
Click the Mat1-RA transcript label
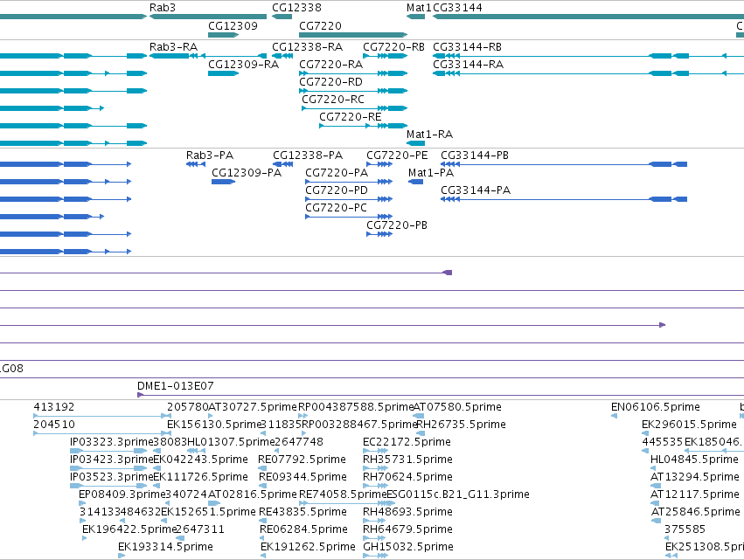pos(430,135)
